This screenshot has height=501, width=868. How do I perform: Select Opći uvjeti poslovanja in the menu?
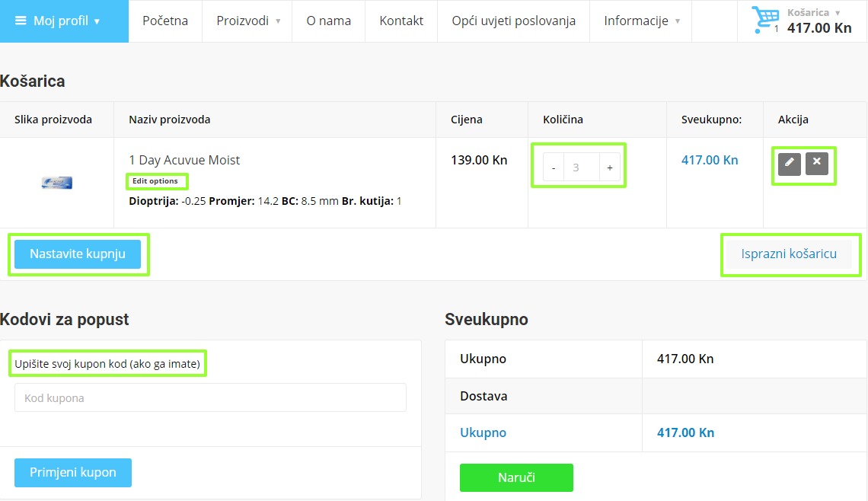tap(513, 21)
